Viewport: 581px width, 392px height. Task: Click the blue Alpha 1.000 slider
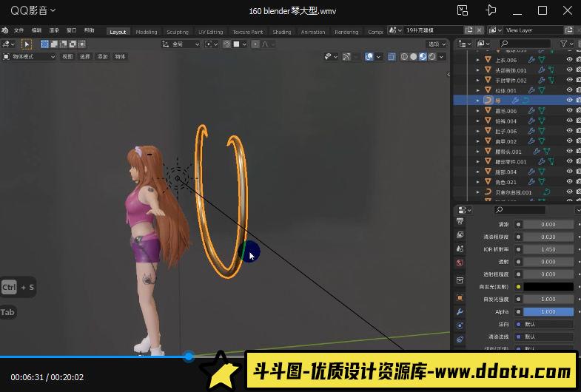[548, 311]
